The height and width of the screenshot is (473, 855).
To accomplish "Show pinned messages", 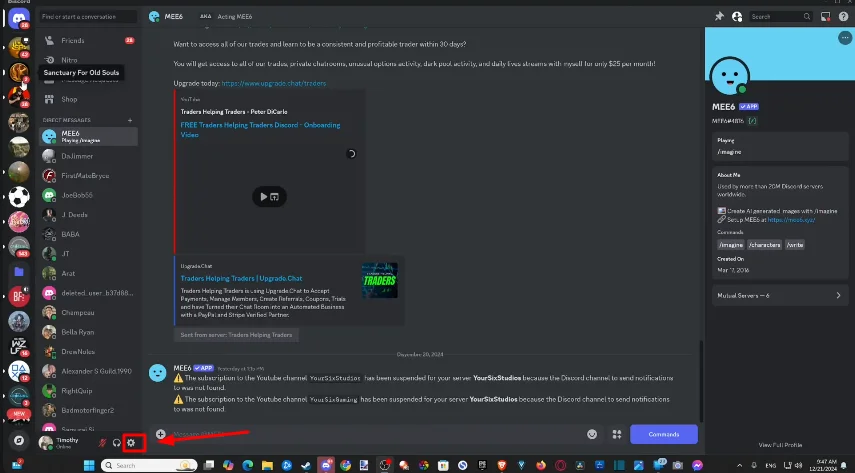I will 719,16.
